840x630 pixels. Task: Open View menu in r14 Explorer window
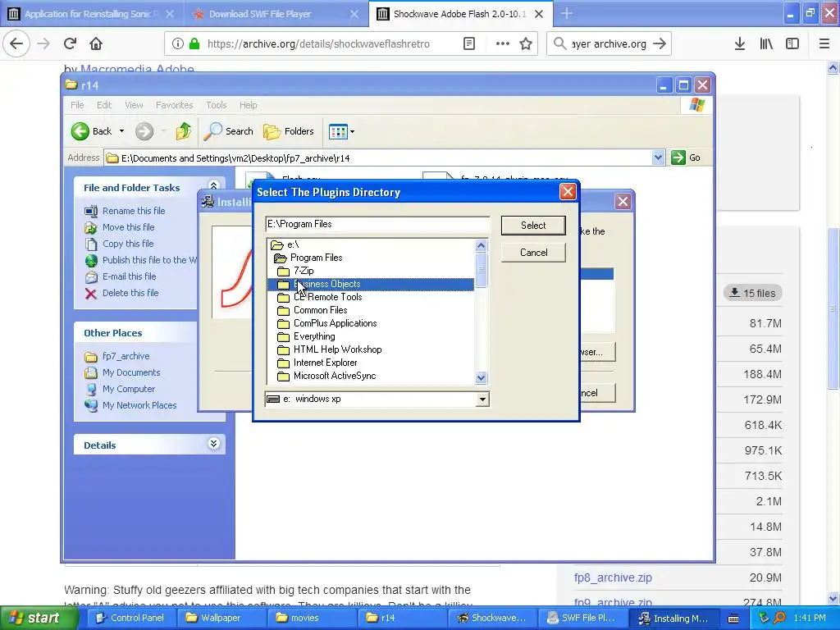(134, 105)
